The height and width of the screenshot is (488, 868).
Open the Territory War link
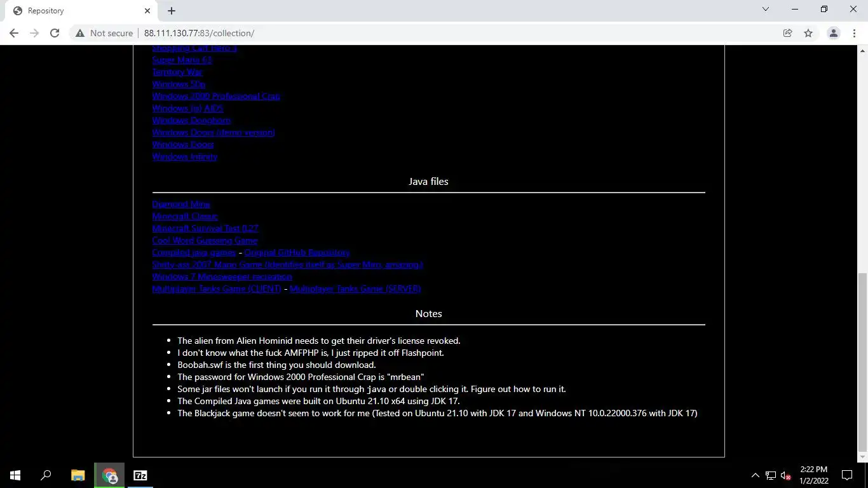[177, 72]
